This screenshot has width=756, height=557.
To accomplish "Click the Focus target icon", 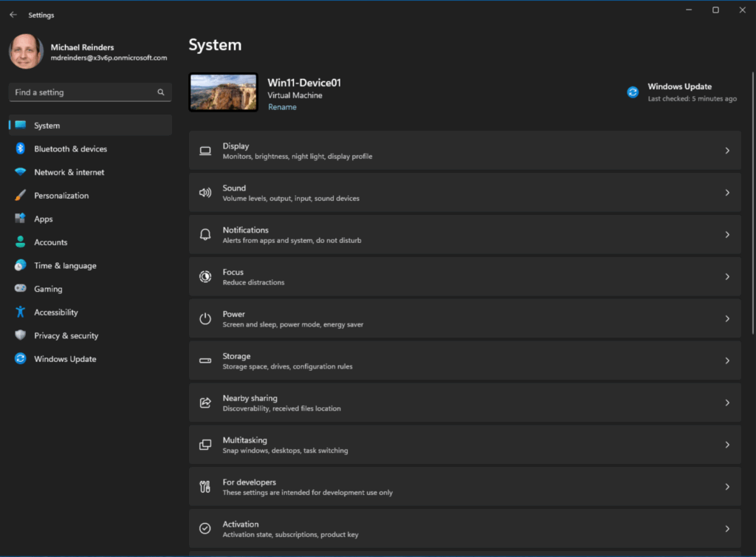I will [205, 277].
